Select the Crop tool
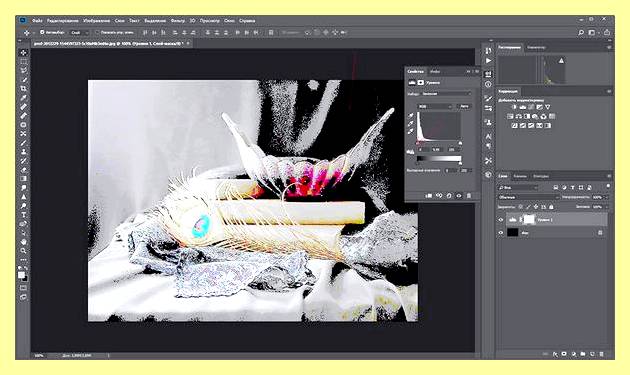The width and height of the screenshot is (630, 375). (x=24, y=88)
